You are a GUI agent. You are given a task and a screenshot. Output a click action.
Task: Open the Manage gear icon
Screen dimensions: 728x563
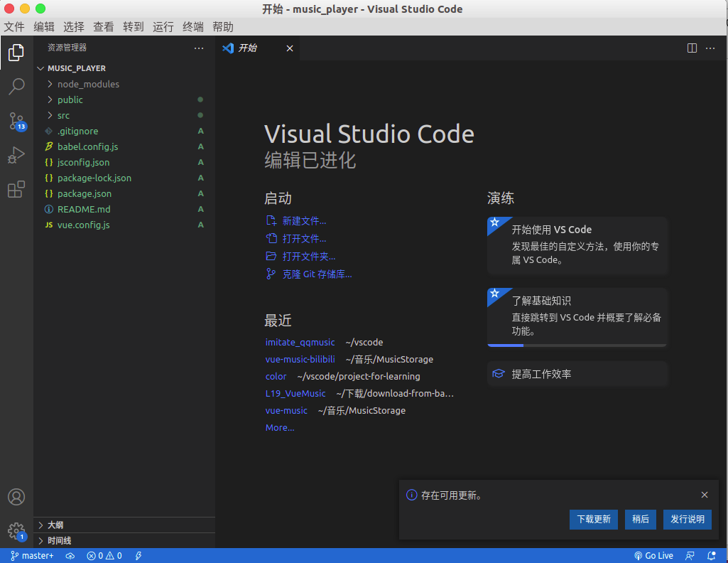[x=17, y=531]
